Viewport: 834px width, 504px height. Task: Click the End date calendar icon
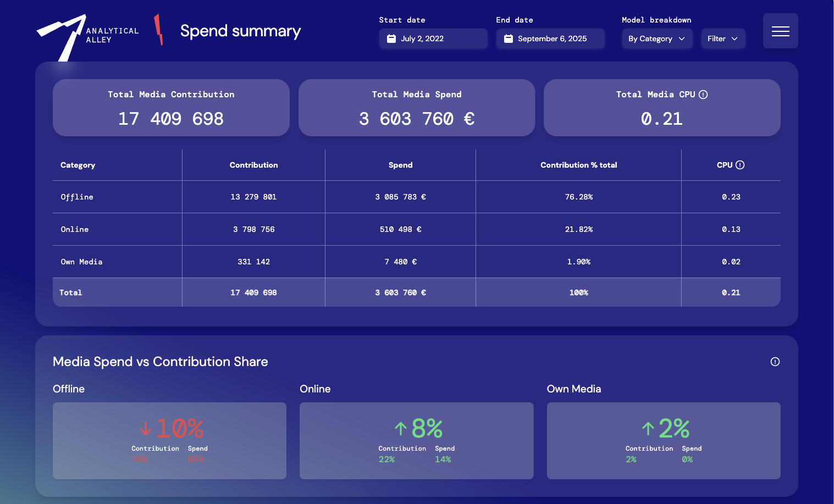click(509, 39)
